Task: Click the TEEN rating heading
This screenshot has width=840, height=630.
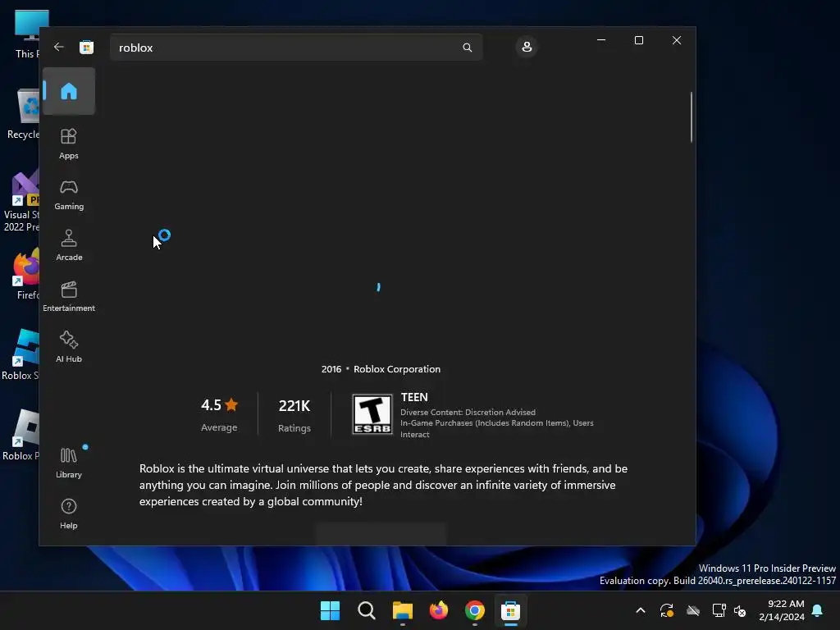Action: (x=414, y=398)
